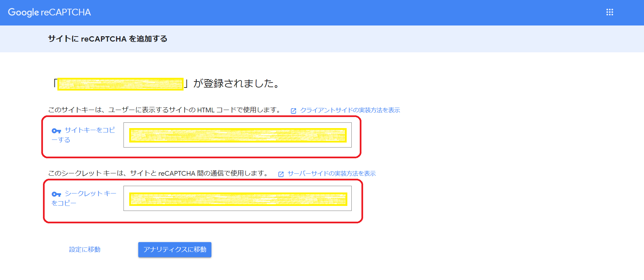Open the Google apps grid icon
This screenshot has width=644, height=280.
click(609, 12)
